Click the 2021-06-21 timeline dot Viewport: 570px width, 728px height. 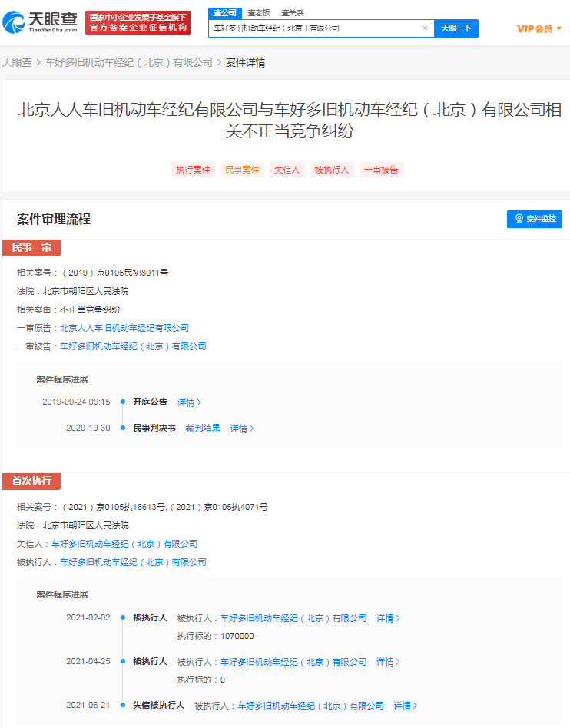(123, 705)
